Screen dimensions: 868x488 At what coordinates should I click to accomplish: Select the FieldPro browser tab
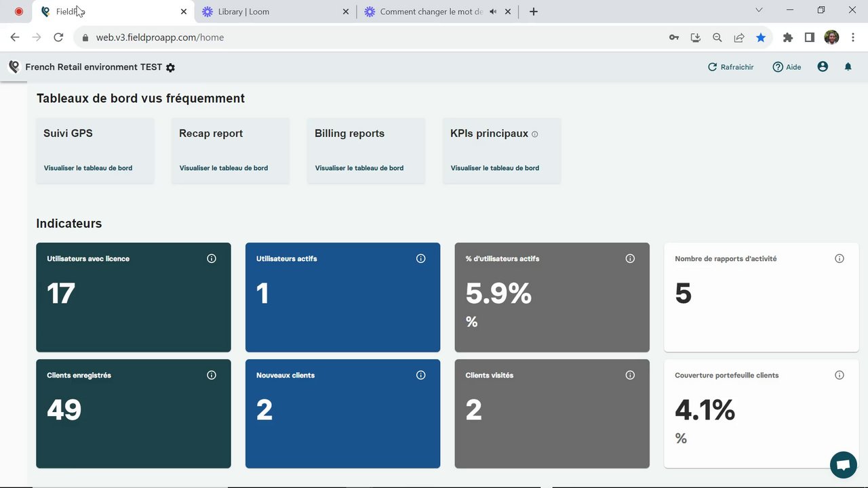click(x=113, y=12)
